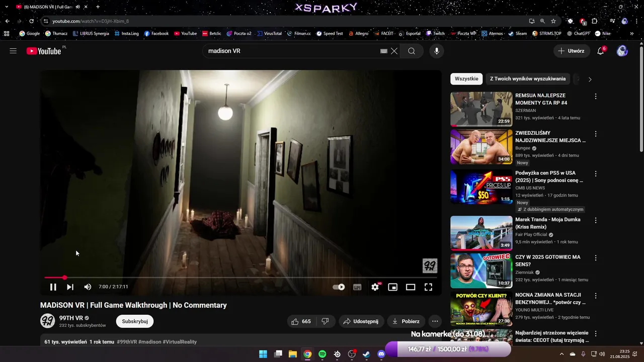Open options for REMSUA NAJLEPSZE MOMENTY video
This screenshot has height=362, width=644.
coord(596,96)
